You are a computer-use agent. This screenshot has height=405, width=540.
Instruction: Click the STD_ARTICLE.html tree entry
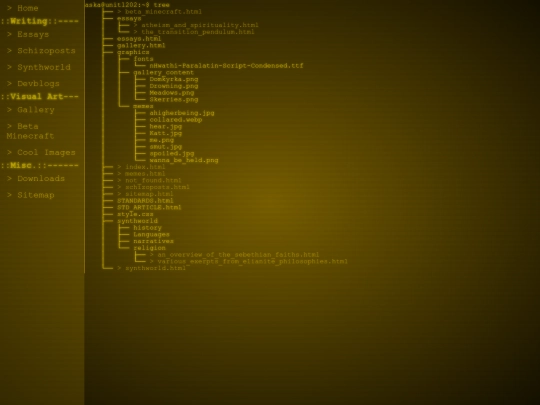click(x=149, y=208)
